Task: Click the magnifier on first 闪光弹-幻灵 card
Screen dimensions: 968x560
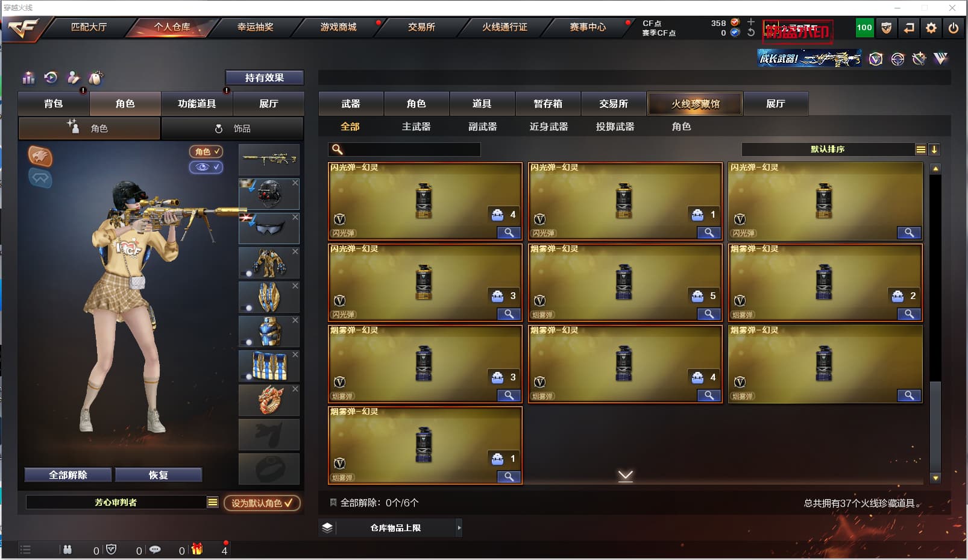Action: pyautogui.click(x=509, y=233)
